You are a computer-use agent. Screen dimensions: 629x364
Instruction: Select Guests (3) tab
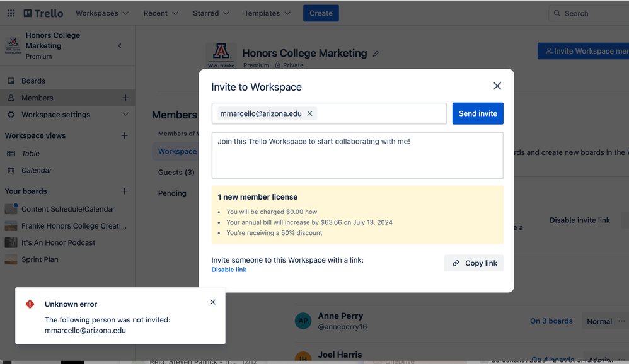click(176, 173)
